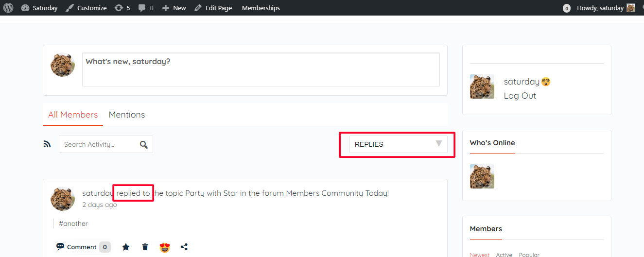Viewport: 644px width, 257px height.
Task: Open the updates icon showing 5
Action: click(x=122, y=8)
